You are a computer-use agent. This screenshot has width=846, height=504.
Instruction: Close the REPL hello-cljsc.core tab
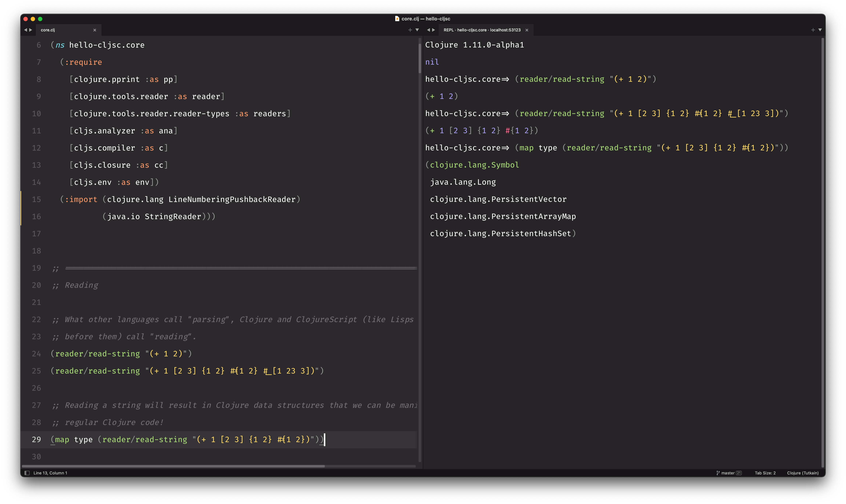[x=527, y=30]
